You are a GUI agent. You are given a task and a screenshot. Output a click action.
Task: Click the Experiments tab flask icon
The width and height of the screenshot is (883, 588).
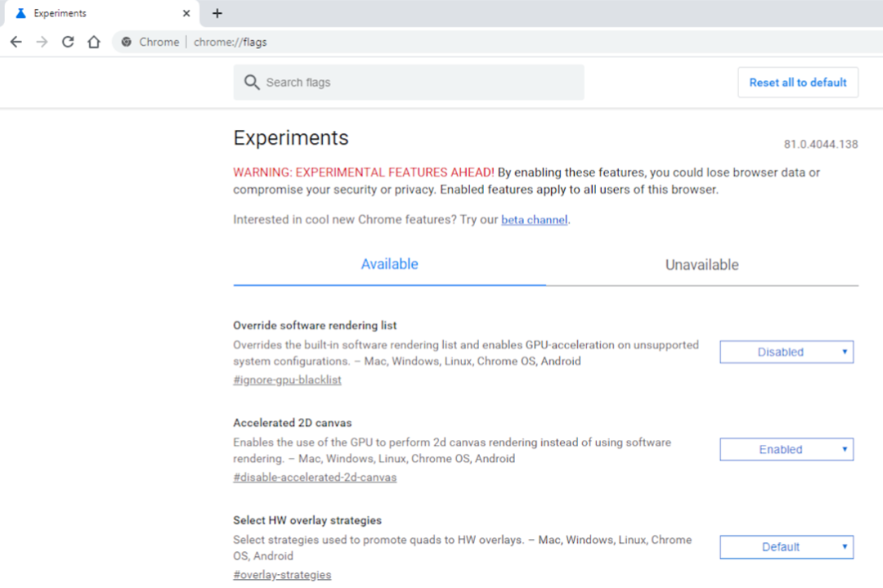[x=21, y=13]
